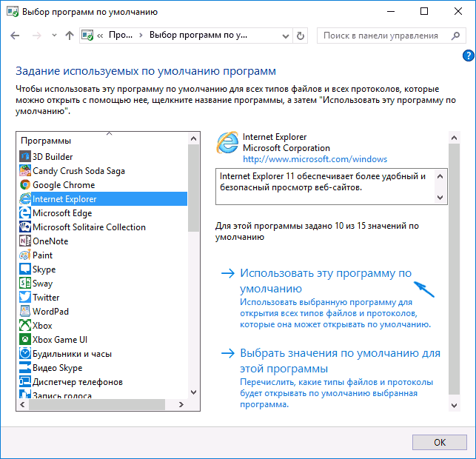Click the large Internet Explorer logo in details

click(x=227, y=143)
